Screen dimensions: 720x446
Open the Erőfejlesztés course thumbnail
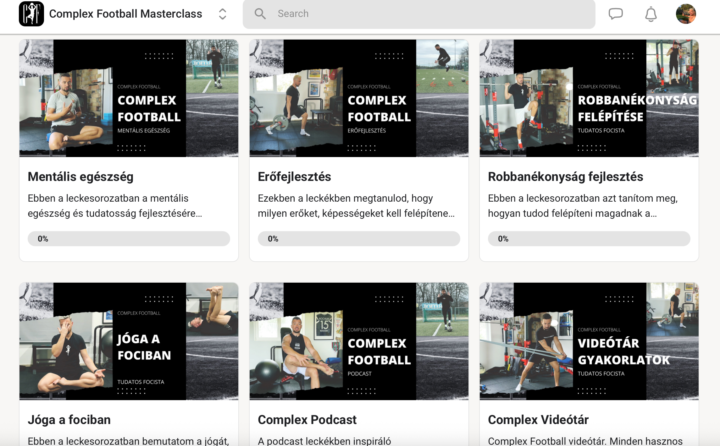click(359, 98)
